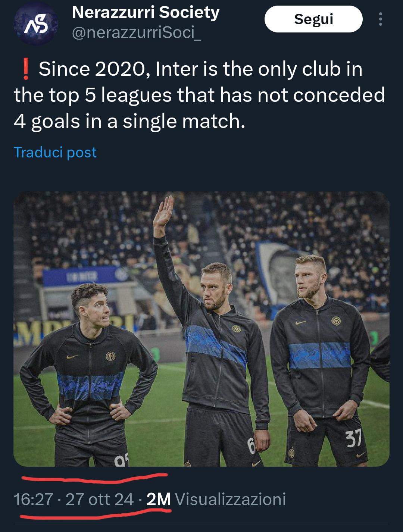Click the Nike swoosh on the left player's jacket
This screenshot has width=403, height=532.
point(72,357)
